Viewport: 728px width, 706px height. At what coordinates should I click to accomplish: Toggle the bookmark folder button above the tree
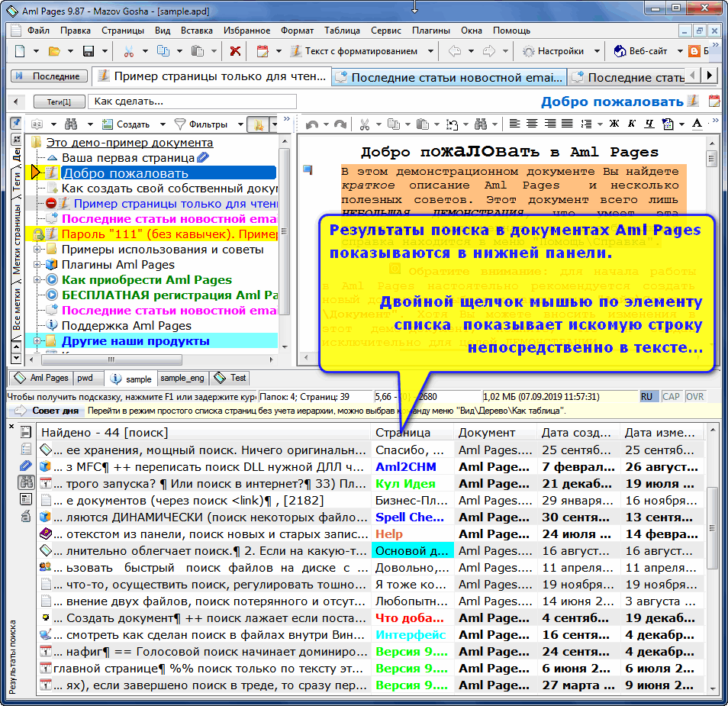click(x=258, y=124)
